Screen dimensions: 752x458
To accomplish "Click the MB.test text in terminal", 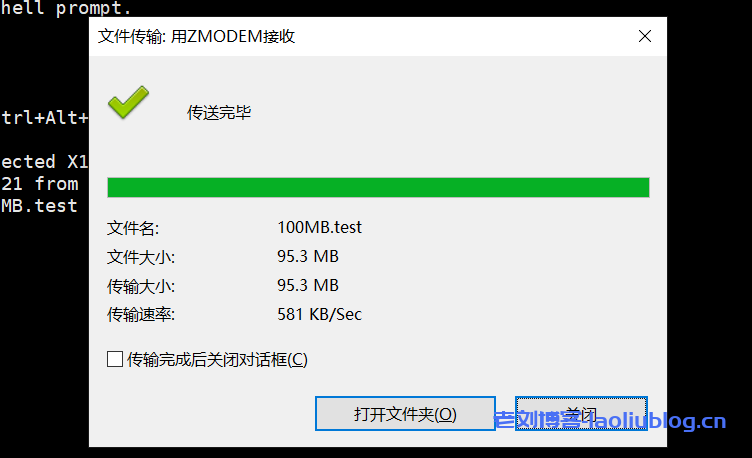I will pos(39,206).
